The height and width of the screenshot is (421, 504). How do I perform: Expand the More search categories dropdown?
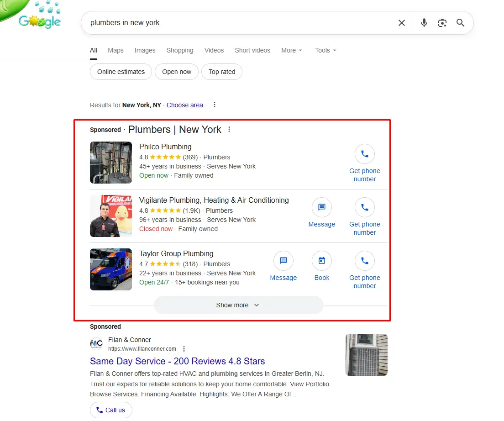[x=292, y=50]
